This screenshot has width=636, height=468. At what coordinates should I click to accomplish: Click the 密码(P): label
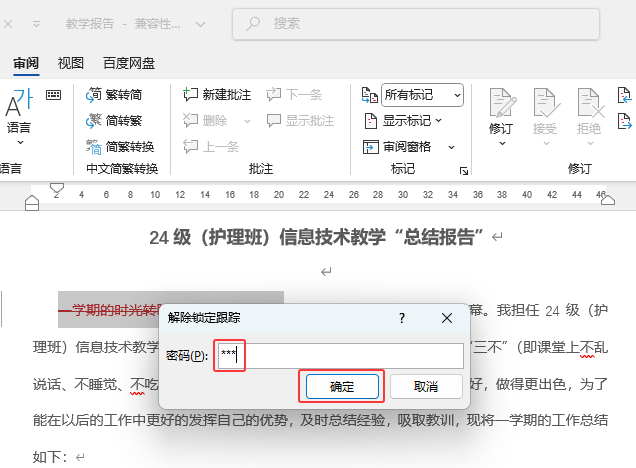point(187,356)
